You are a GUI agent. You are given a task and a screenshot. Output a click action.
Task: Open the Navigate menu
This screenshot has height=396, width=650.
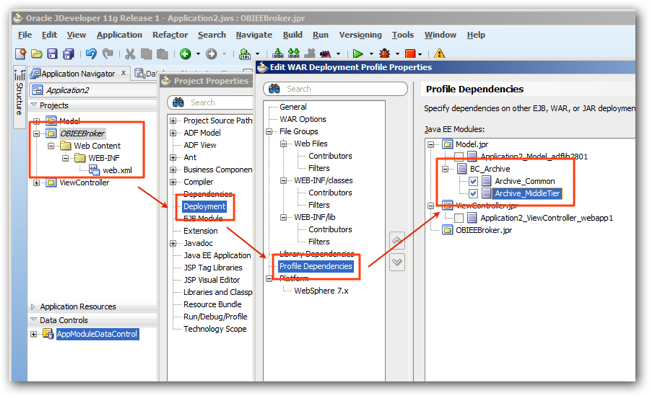click(x=254, y=35)
